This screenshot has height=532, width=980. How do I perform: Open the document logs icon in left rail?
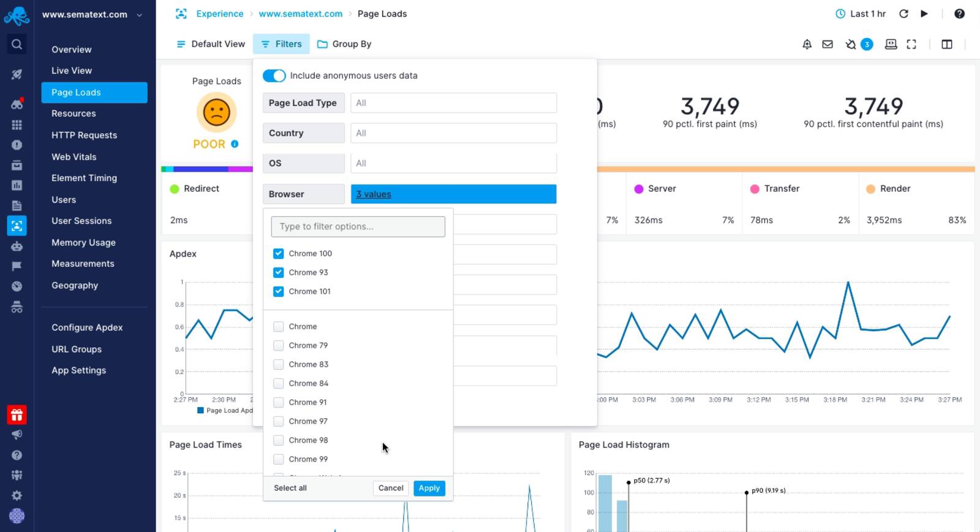(x=17, y=206)
